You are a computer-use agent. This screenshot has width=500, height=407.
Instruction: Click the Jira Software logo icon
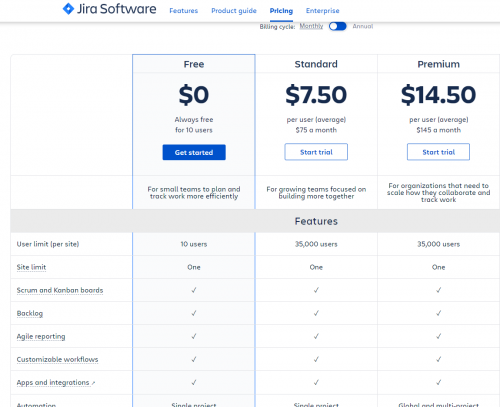pyautogui.click(x=68, y=9)
